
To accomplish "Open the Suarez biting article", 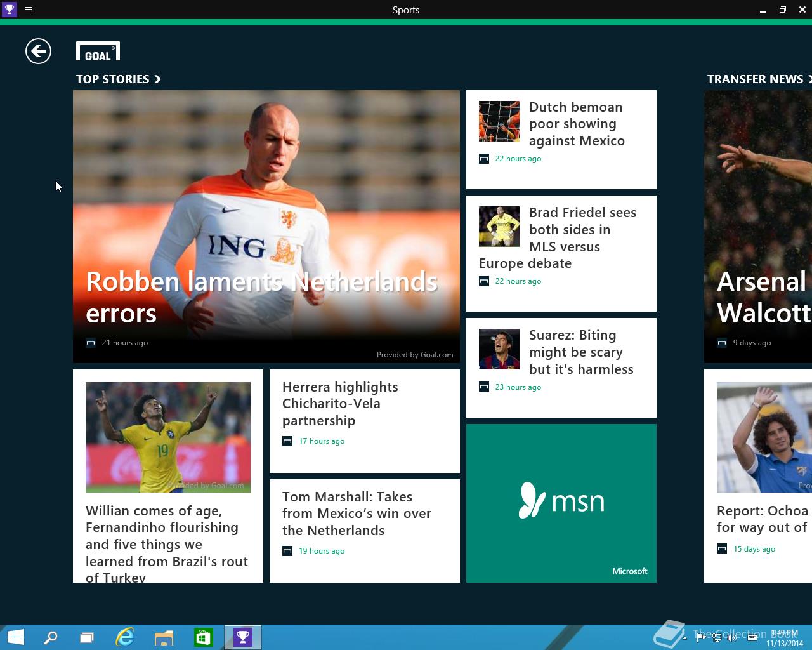I will coord(561,368).
